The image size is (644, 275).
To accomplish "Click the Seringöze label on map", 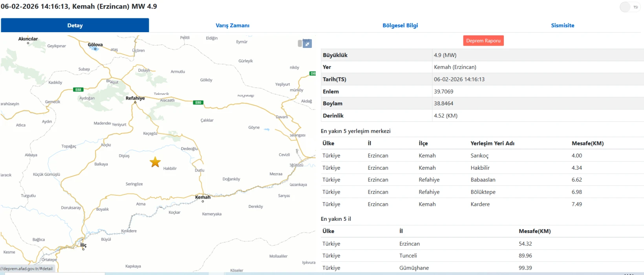I will (134, 184).
